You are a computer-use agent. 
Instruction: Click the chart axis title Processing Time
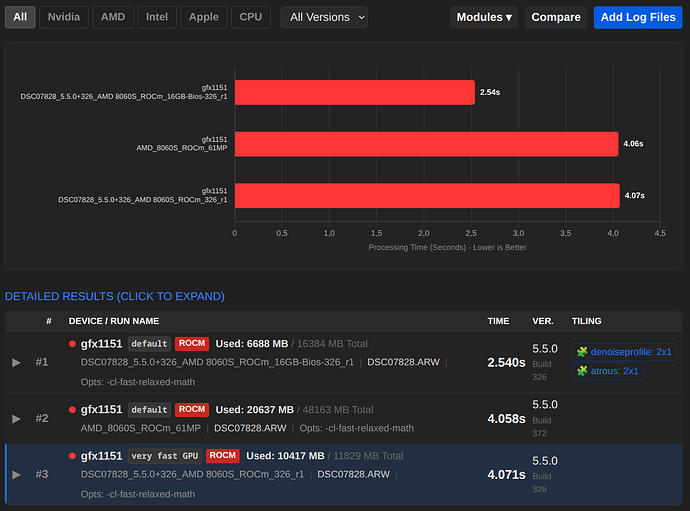447,247
